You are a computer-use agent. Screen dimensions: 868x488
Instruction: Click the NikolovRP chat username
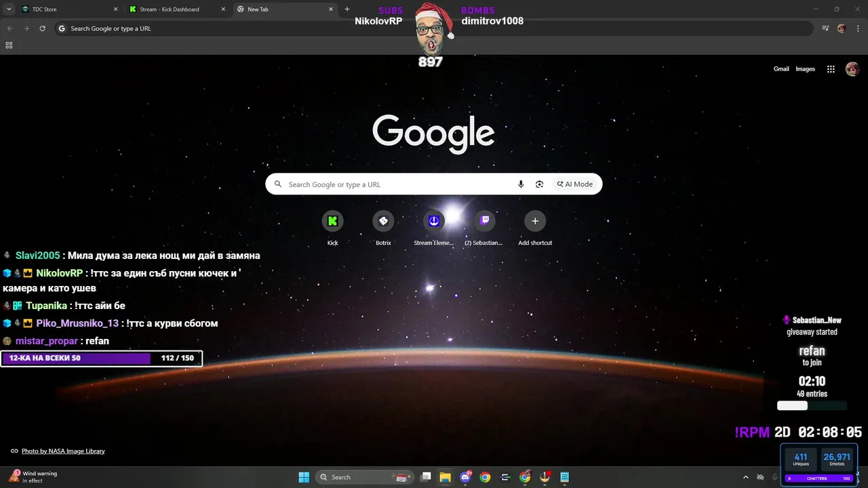59,273
